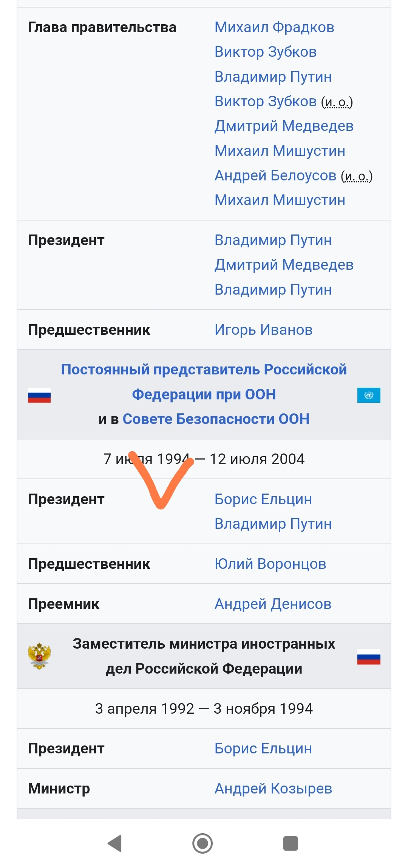Tap the Android home circle icon
The width and height of the screenshot is (408, 868).
coord(202,843)
